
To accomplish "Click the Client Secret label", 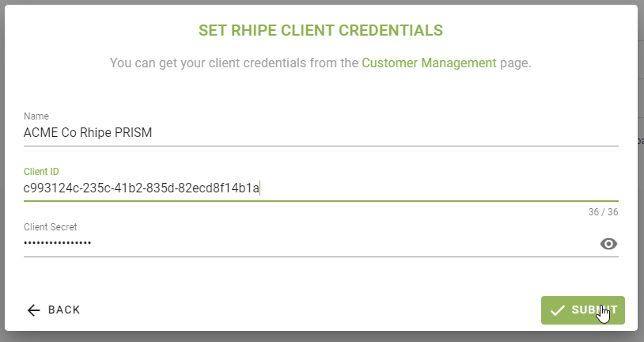I will 50,227.
